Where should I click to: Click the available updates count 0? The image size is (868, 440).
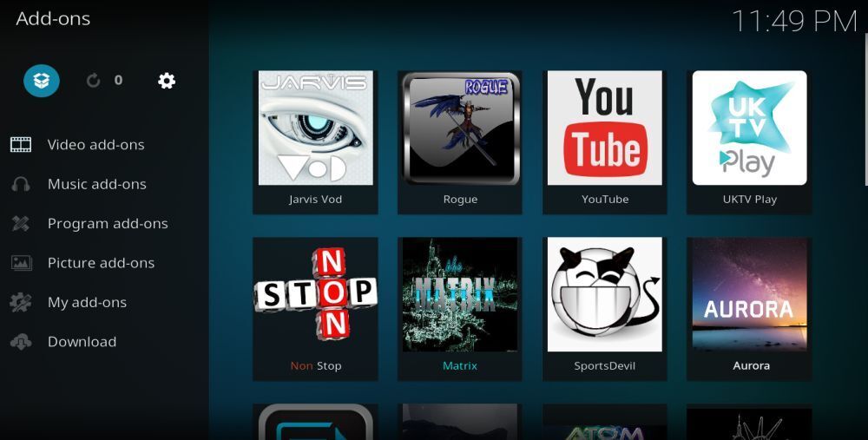[x=118, y=80]
